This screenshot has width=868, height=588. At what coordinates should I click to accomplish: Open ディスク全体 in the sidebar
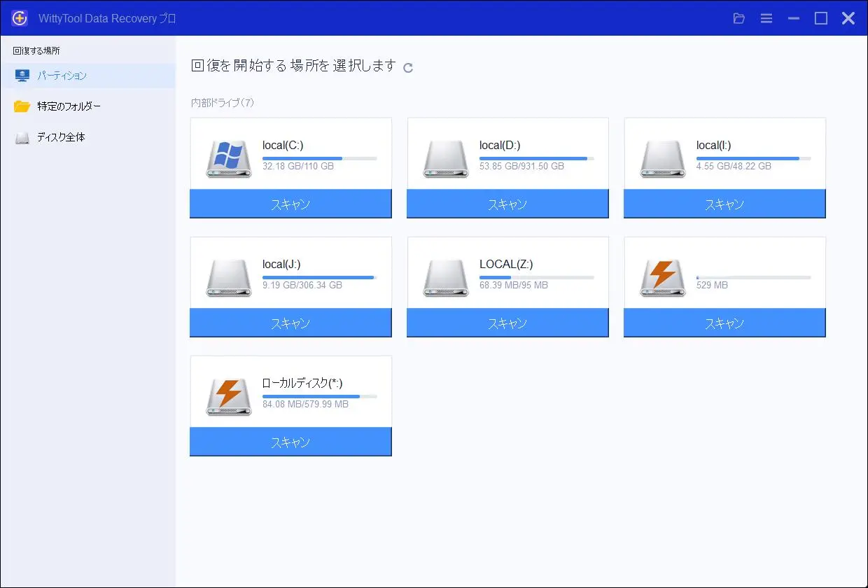(x=61, y=137)
